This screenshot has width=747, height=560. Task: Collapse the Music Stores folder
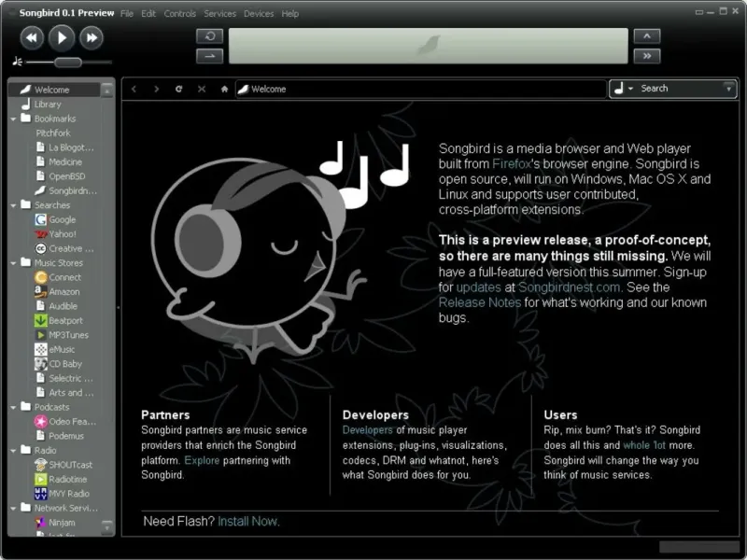pyautogui.click(x=13, y=263)
